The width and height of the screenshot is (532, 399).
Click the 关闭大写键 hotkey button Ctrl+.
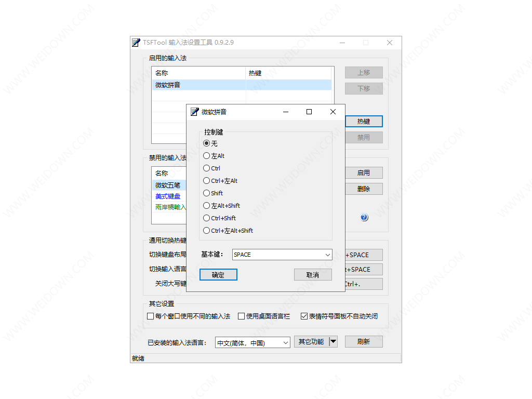pos(364,284)
